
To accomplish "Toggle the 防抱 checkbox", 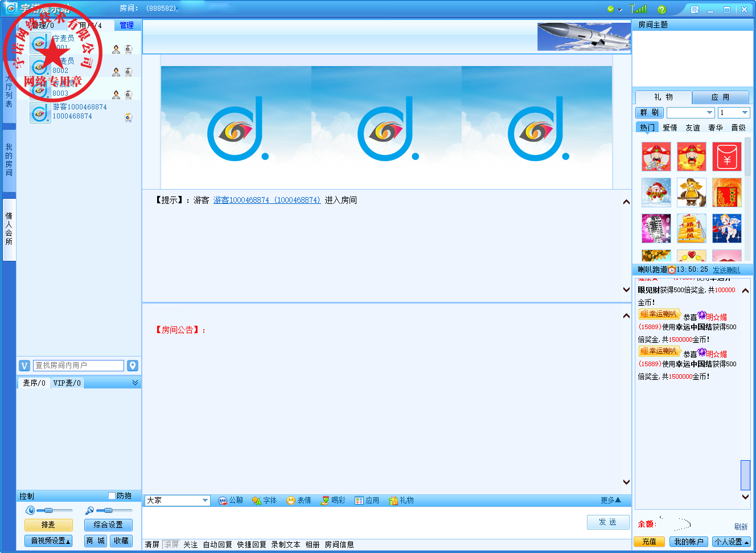I will click(112, 495).
